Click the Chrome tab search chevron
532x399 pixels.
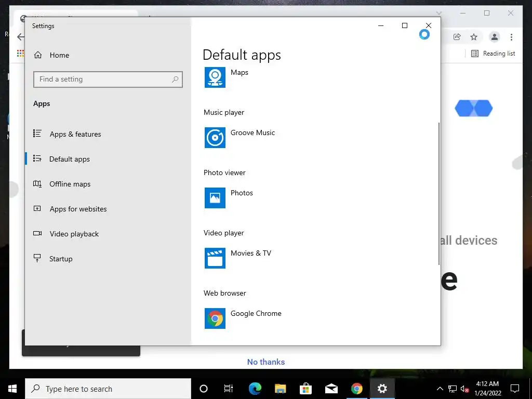point(438,13)
